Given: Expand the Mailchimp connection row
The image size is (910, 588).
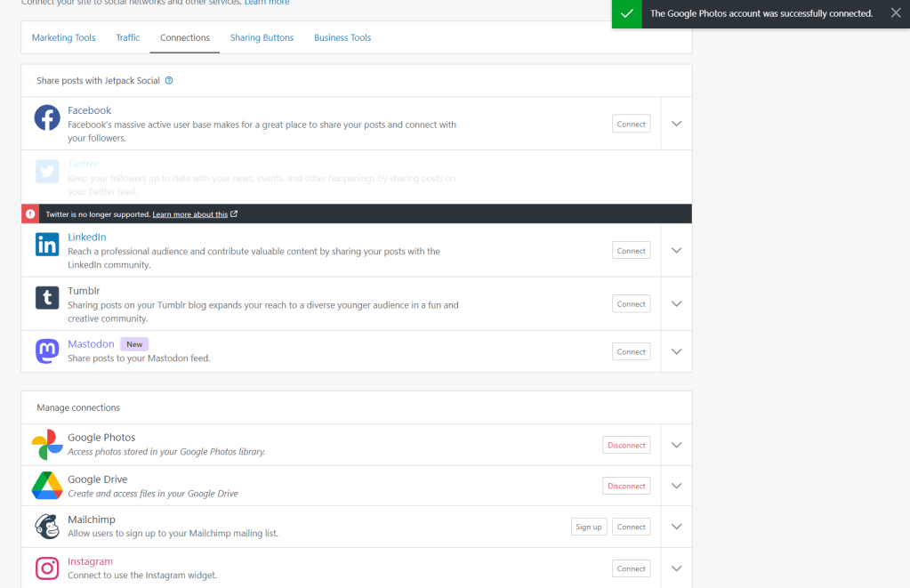Looking at the screenshot, I should (676, 527).
